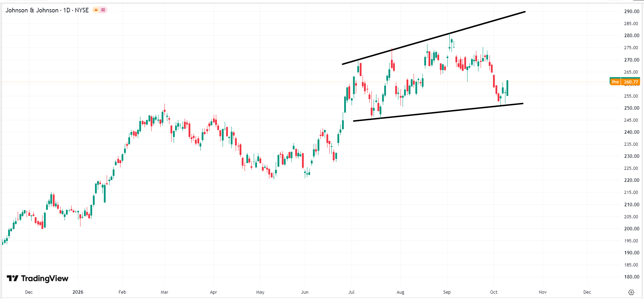Click the 250.00 price scale label

[632, 108]
